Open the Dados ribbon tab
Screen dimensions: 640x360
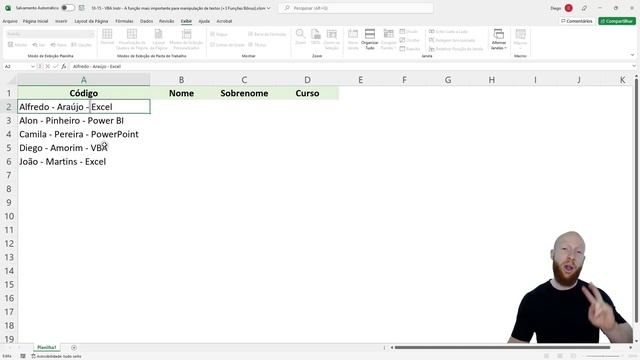[147, 21]
